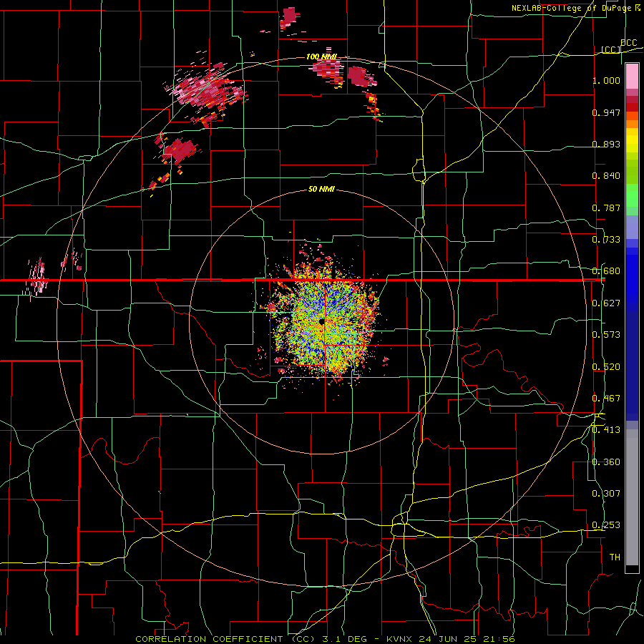Pick the yellow segment of the color bar

(632, 140)
